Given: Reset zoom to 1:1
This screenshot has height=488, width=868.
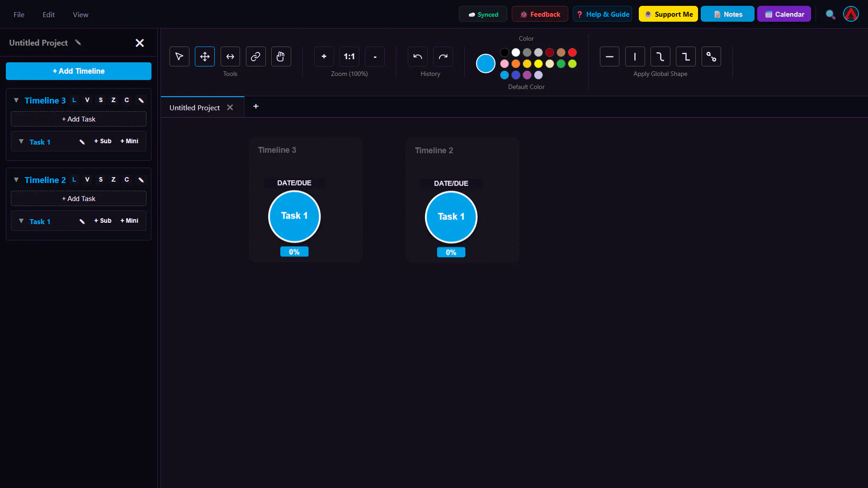Looking at the screenshot, I should coord(349,56).
